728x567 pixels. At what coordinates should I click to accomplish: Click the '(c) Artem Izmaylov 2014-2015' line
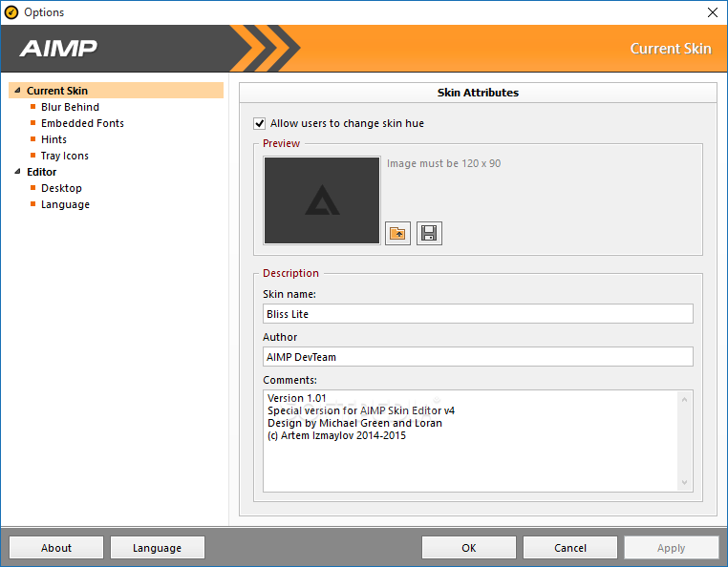(x=336, y=435)
